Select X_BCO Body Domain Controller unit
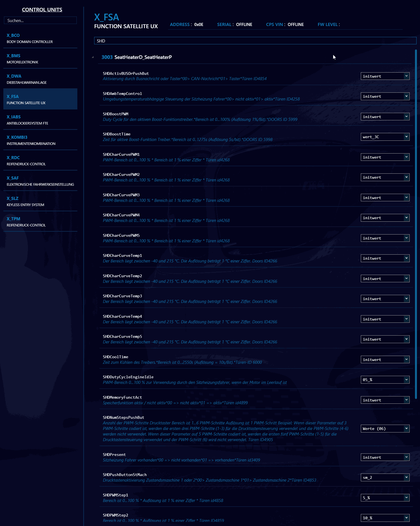 tap(40, 39)
